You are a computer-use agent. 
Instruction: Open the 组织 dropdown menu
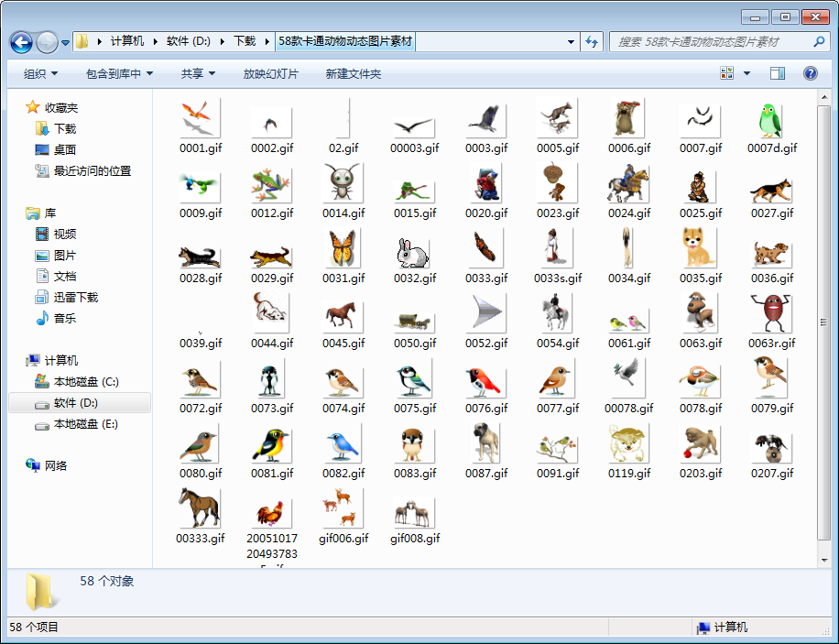tap(40, 73)
